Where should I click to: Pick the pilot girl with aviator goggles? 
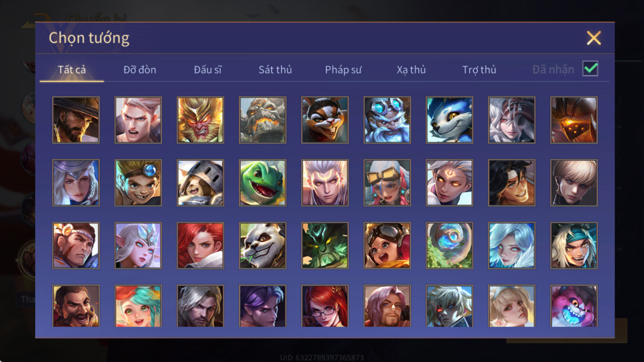click(387, 245)
